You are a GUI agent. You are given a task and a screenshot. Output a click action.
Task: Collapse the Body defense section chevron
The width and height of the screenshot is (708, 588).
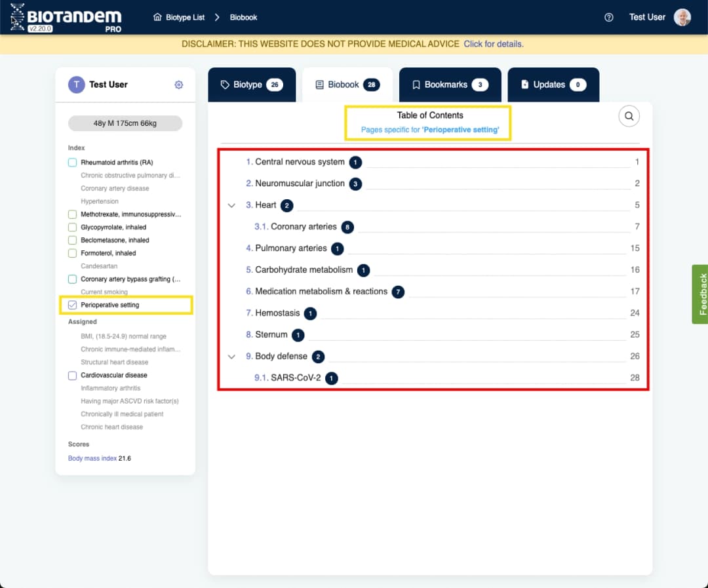tap(231, 357)
